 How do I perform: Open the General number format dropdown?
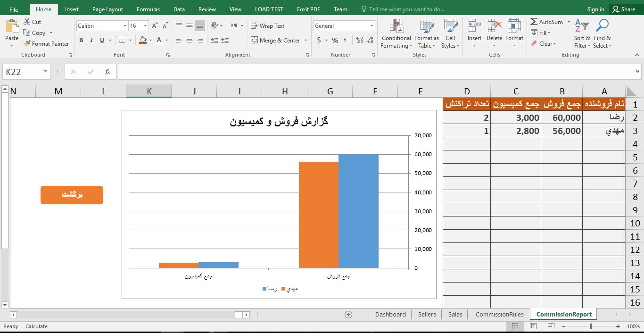(372, 26)
